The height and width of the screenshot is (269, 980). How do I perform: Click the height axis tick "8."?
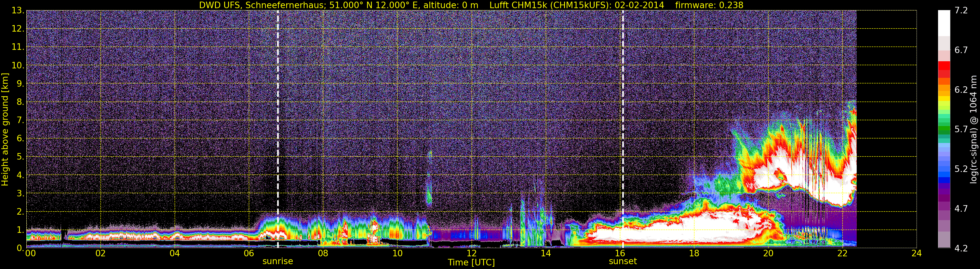20,102
